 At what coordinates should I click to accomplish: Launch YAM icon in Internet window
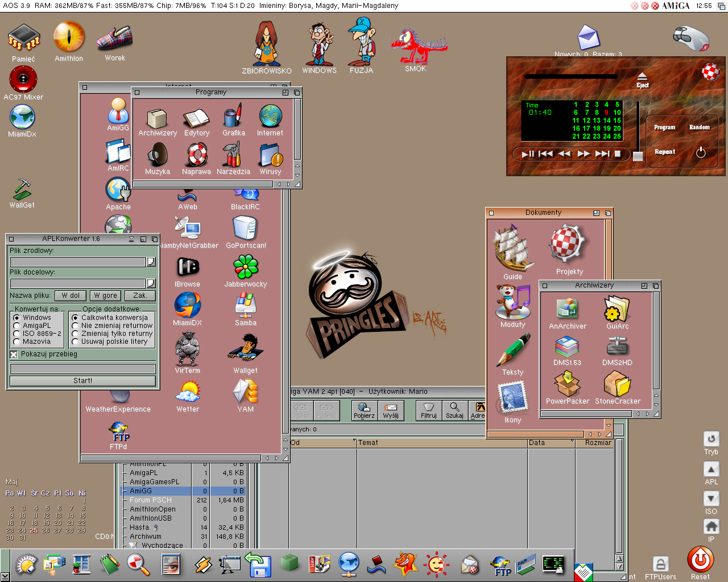pyautogui.click(x=246, y=392)
